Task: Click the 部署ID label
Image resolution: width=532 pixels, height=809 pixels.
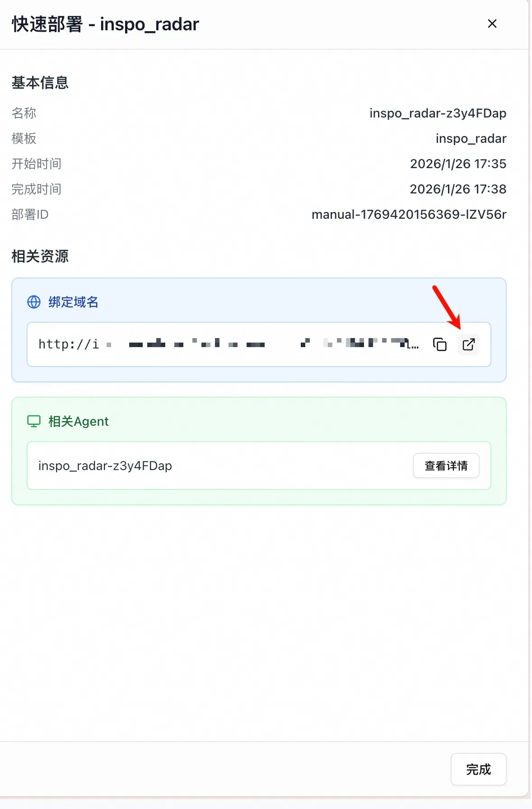Action: pos(30,214)
